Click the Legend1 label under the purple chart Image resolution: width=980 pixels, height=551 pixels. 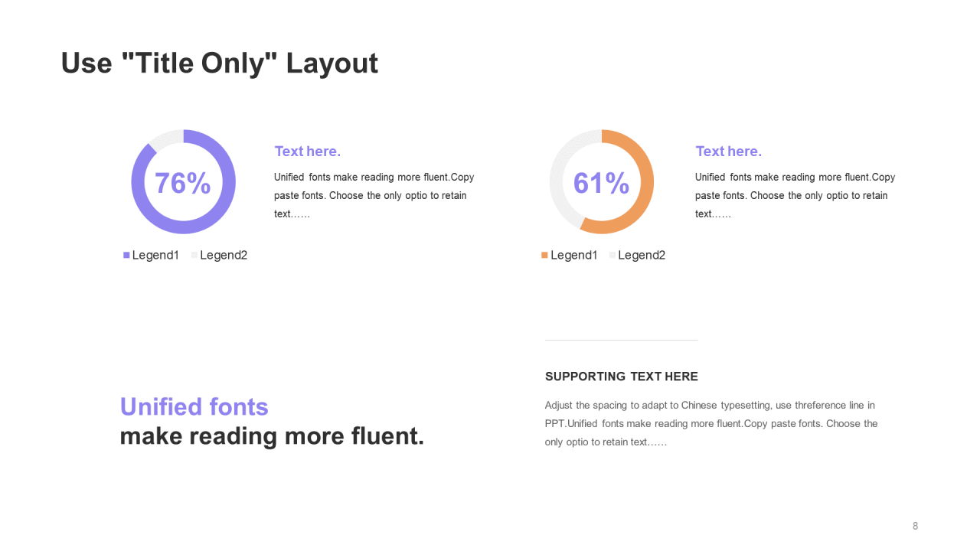tap(155, 256)
